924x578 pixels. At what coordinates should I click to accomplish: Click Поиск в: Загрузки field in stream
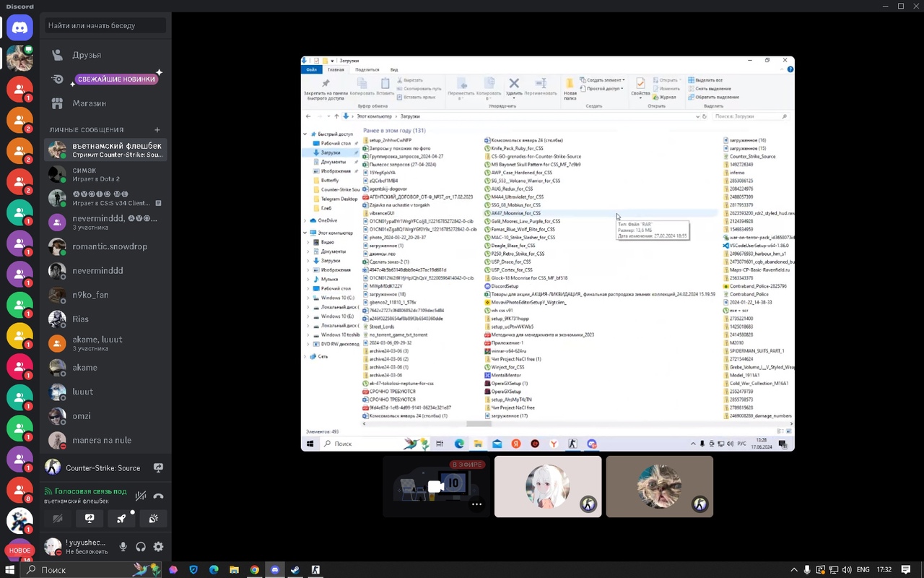(751, 116)
